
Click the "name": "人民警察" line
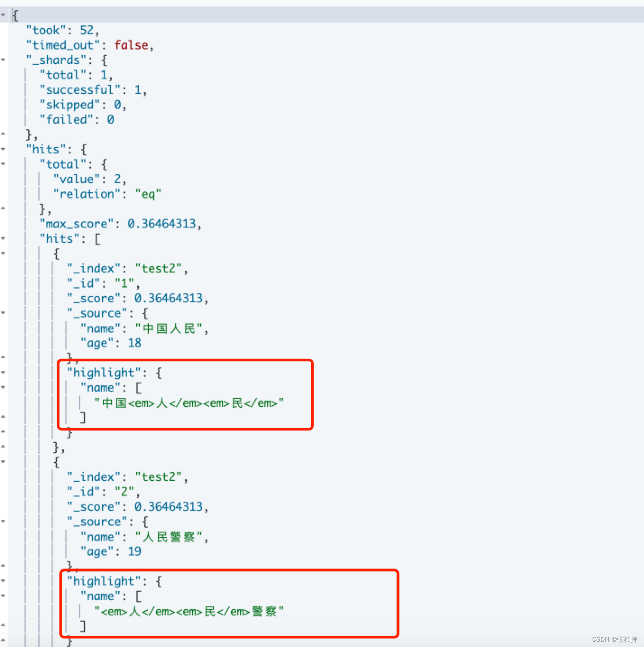tap(144, 537)
